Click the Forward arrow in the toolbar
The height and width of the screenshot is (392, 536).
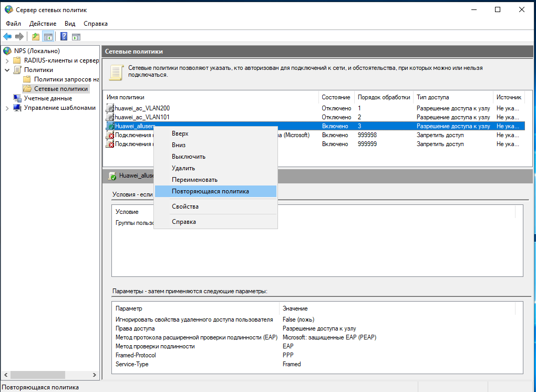(19, 36)
